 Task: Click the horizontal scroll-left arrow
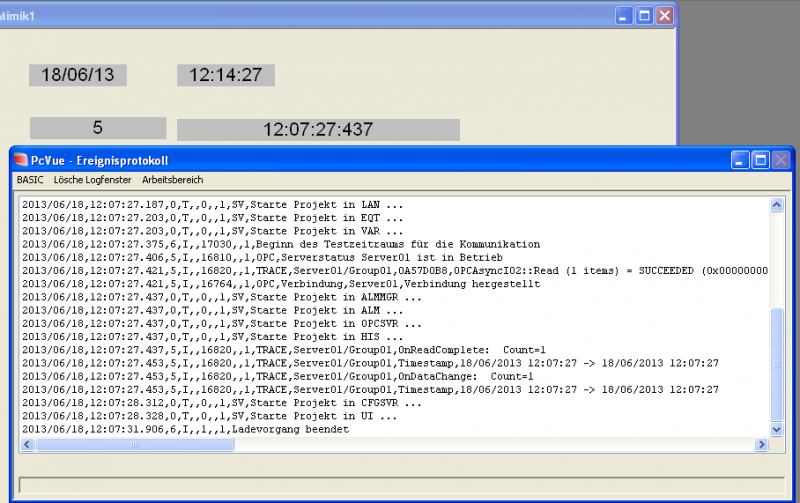tap(27, 445)
